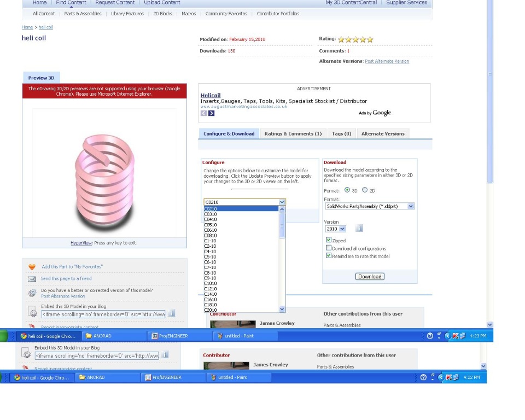Click the page vertical scrollbar thumb
The width and height of the screenshot is (525, 420).
coord(490,92)
